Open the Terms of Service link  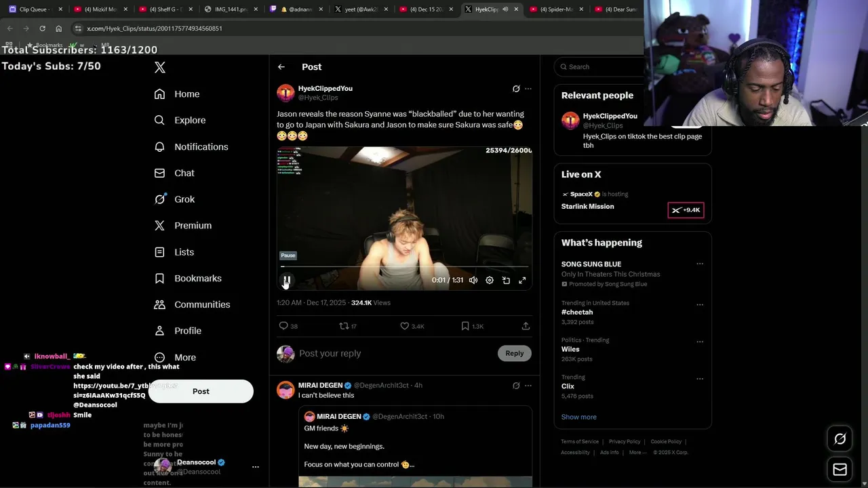[x=580, y=442]
